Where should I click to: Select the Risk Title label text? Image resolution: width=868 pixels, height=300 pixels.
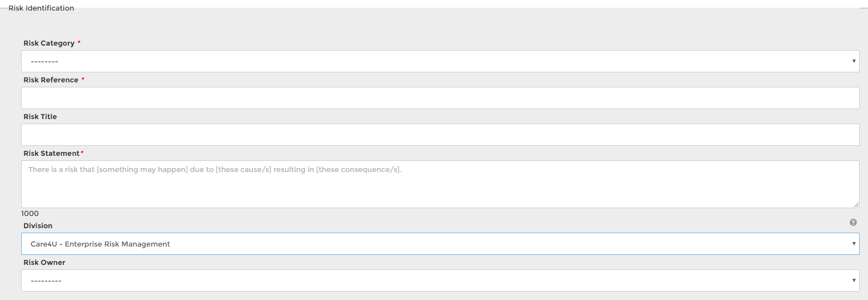pyautogui.click(x=40, y=117)
